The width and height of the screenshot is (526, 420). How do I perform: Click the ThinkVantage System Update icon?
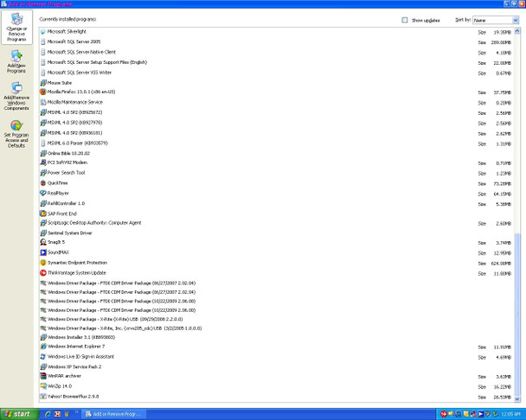(x=43, y=273)
